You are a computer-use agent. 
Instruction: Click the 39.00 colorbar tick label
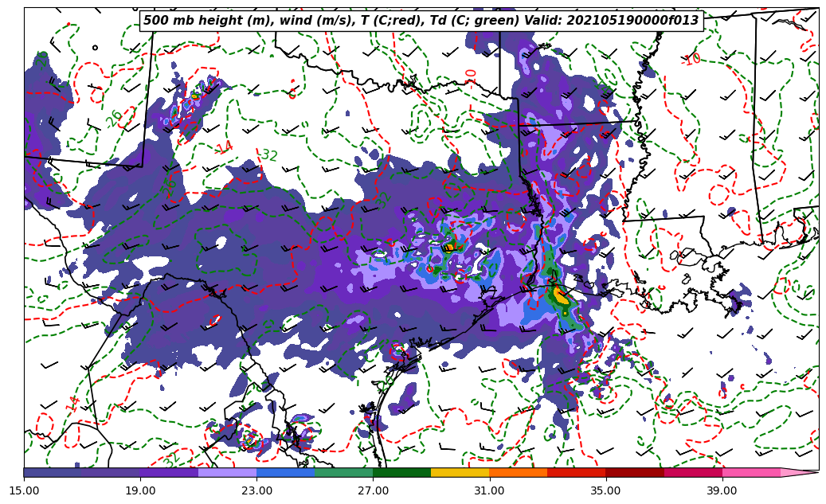[x=722, y=490]
